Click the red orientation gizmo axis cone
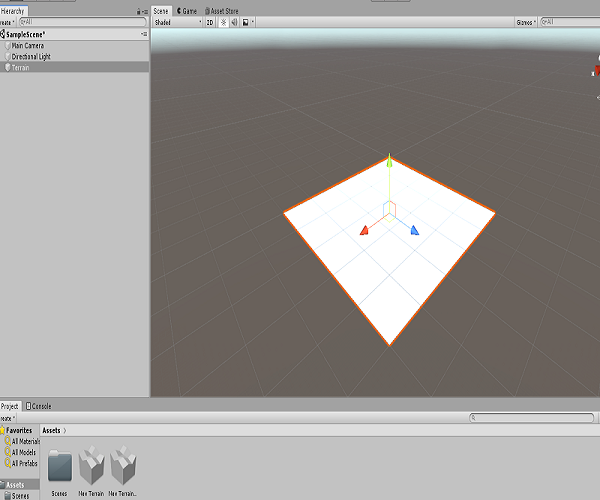The height and width of the screenshot is (500, 600). coord(597,70)
